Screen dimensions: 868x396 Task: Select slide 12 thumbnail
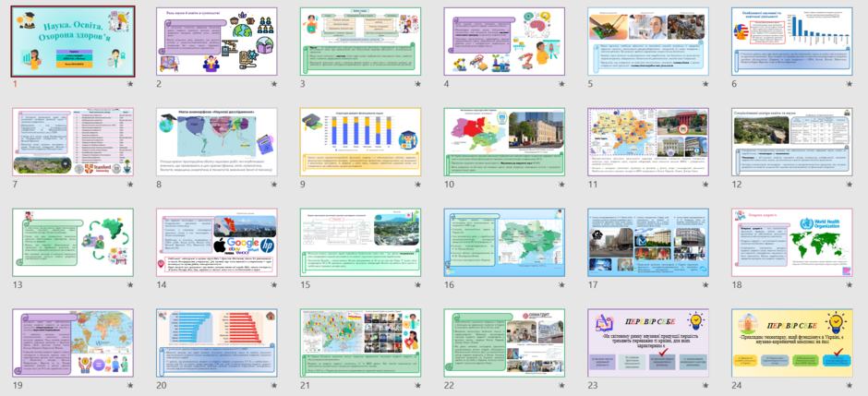click(792, 142)
